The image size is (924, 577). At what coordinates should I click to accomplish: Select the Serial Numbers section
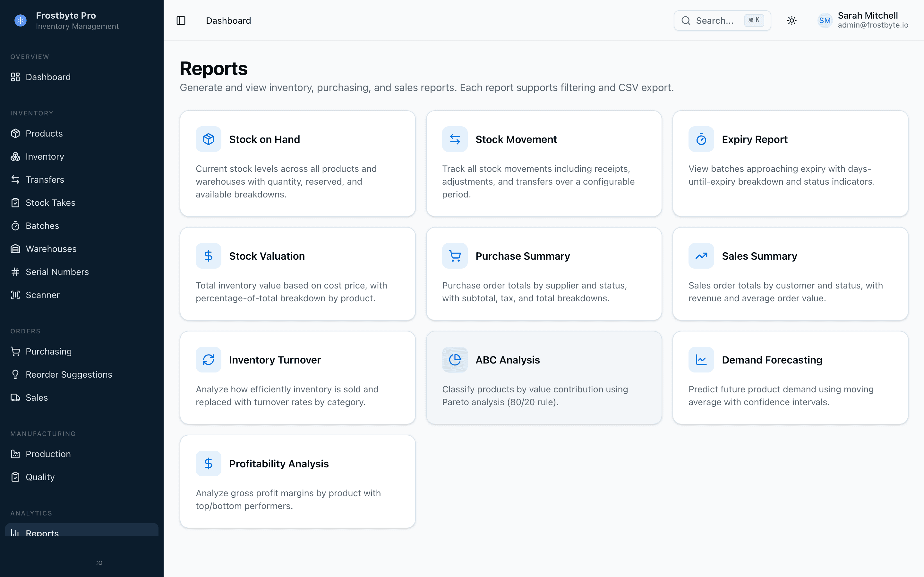click(x=57, y=272)
